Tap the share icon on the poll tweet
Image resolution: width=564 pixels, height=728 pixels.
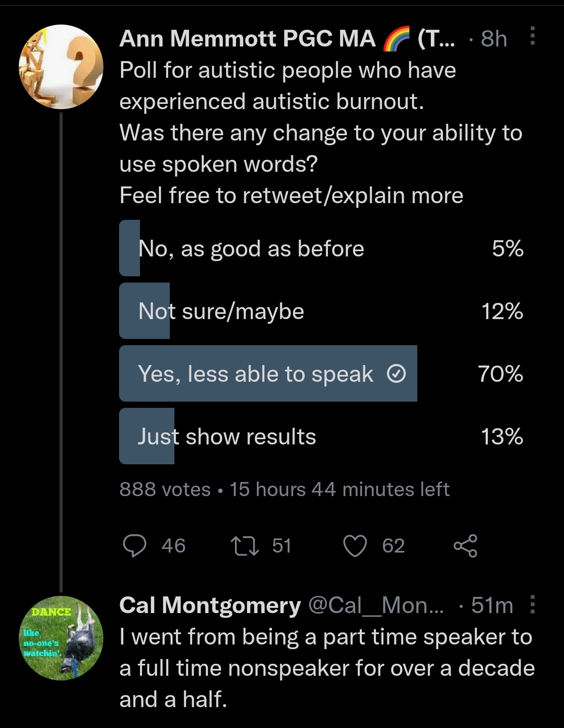(x=465, y=546)
